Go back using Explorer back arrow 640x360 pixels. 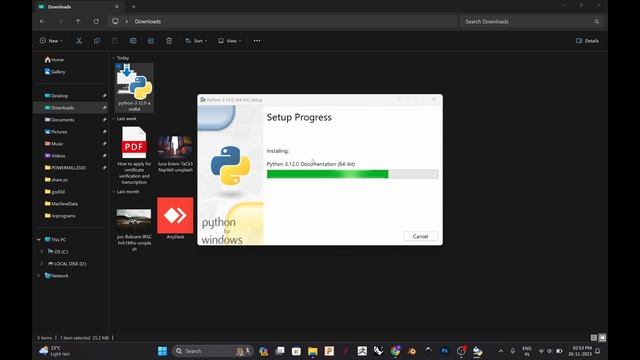[x=42, y=21]
